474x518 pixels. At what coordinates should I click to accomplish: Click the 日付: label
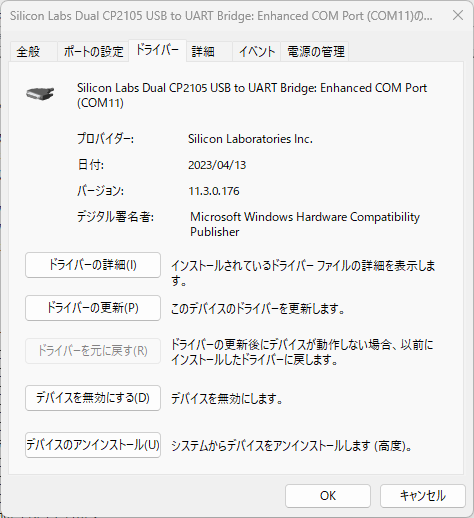pyautogui.click(x=91, y=165)
